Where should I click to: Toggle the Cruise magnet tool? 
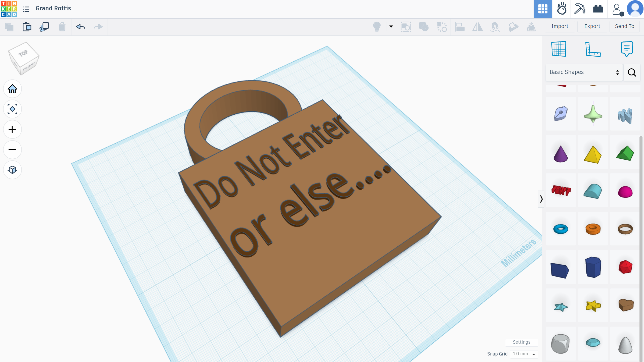[495, 27]
